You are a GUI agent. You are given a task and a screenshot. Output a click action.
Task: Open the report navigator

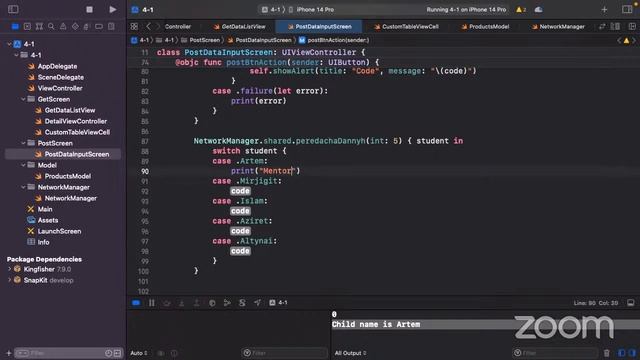coord(111,27)
